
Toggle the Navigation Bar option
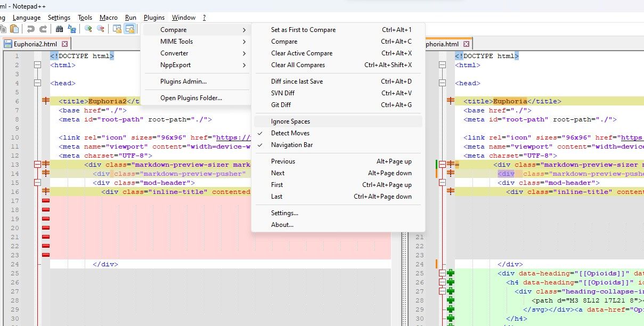point(292,144)
